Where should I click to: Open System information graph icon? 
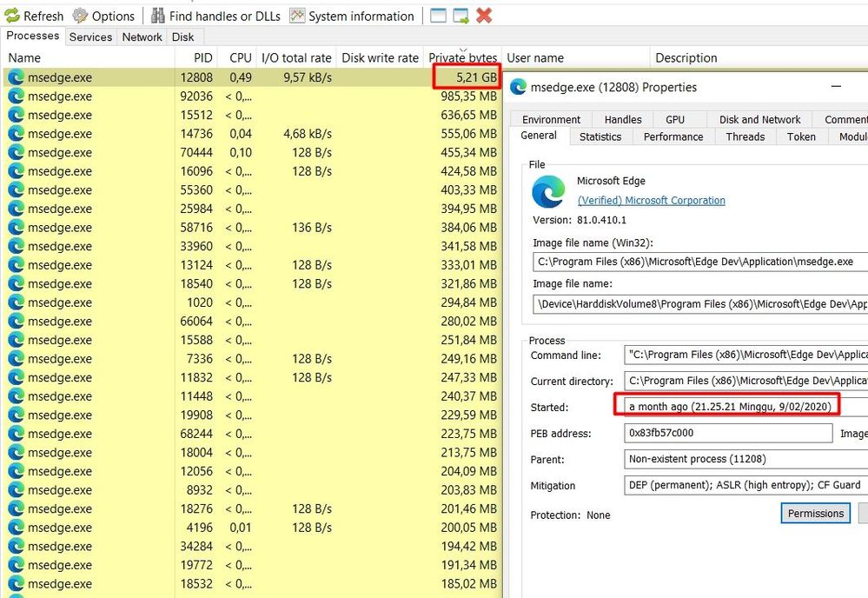(x=297, y=16)
